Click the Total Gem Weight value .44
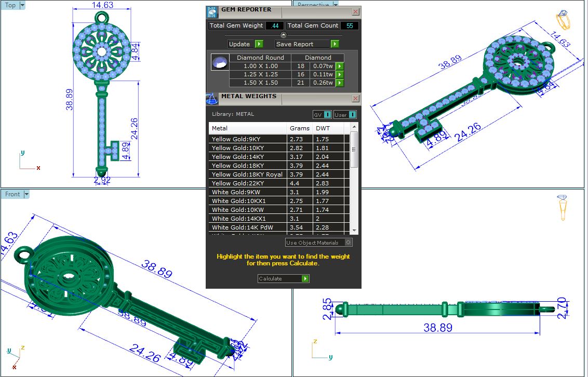This screenshot has height=377, width=588. click(275, 25)
